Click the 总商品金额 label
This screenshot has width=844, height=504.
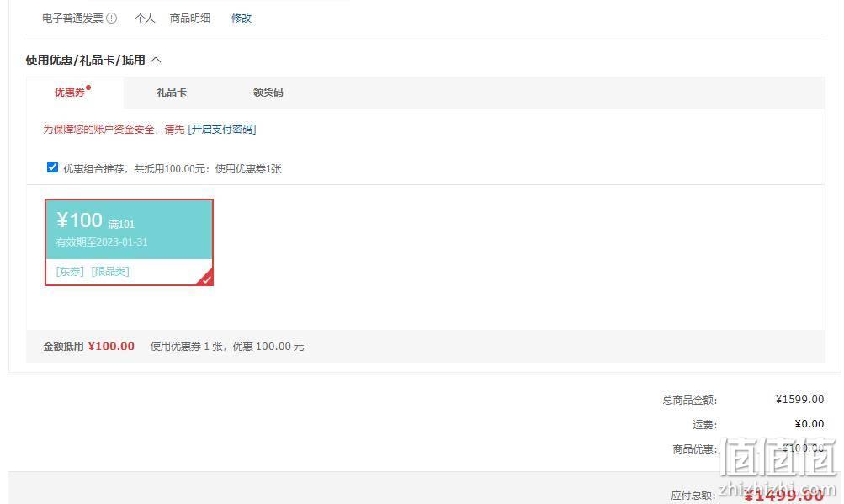689,400
